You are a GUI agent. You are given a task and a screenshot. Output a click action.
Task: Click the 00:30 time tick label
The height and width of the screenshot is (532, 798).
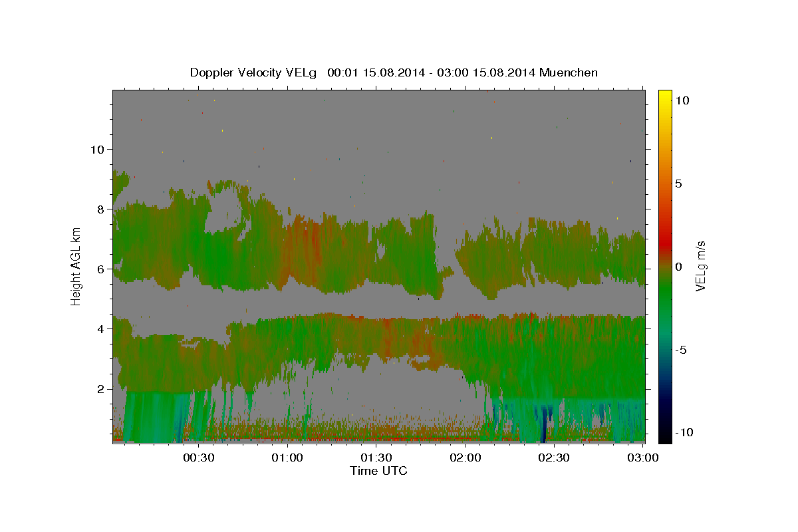pyautogui.click(x=198, y=458)
